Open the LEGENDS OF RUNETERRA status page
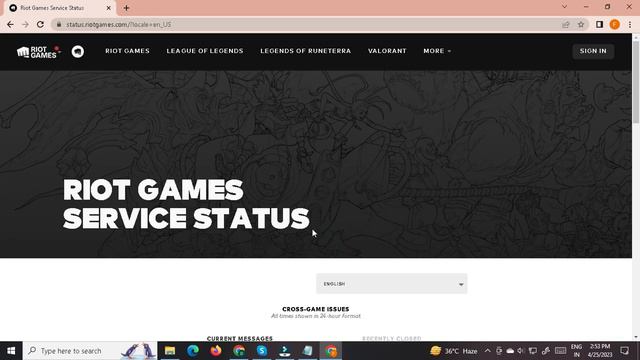Viewport: 640px width, 360px height. [x=306, y=51]
